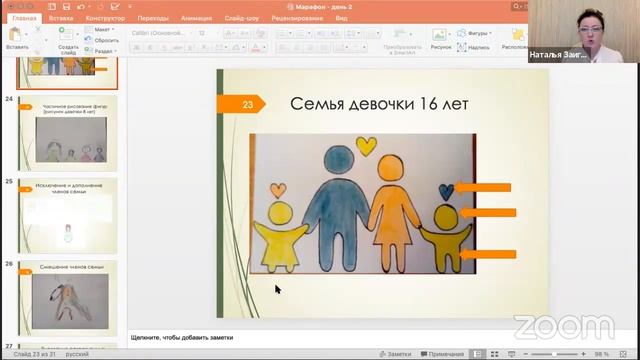The height and width of the screenshot is (360, 640).
Task: Open the Insert (Вставка) tab
Action: coord(61,18)
